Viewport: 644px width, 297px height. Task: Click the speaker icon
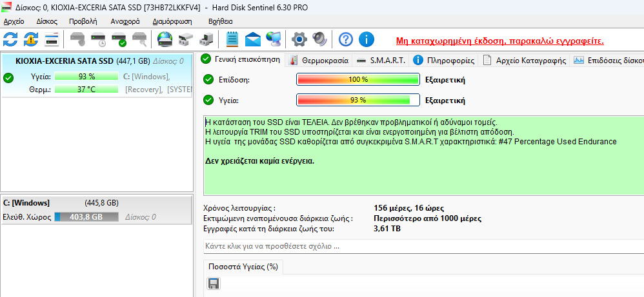tap(319, 39)
